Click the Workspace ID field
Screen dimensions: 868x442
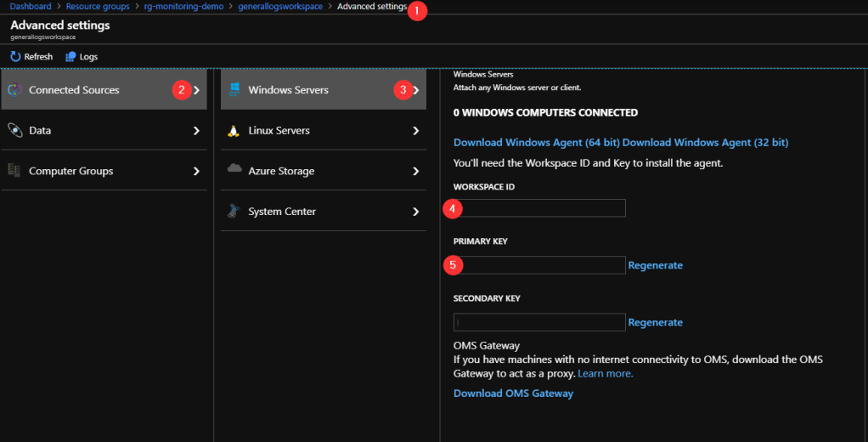[x=544, y=208]
